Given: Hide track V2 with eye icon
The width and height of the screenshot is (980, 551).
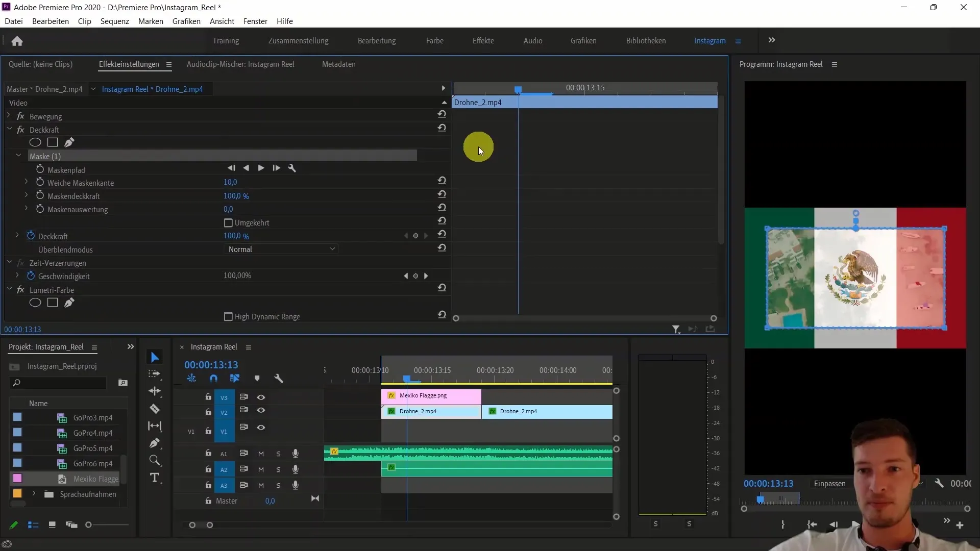Looking at the screenshot, I should (261, 411).
